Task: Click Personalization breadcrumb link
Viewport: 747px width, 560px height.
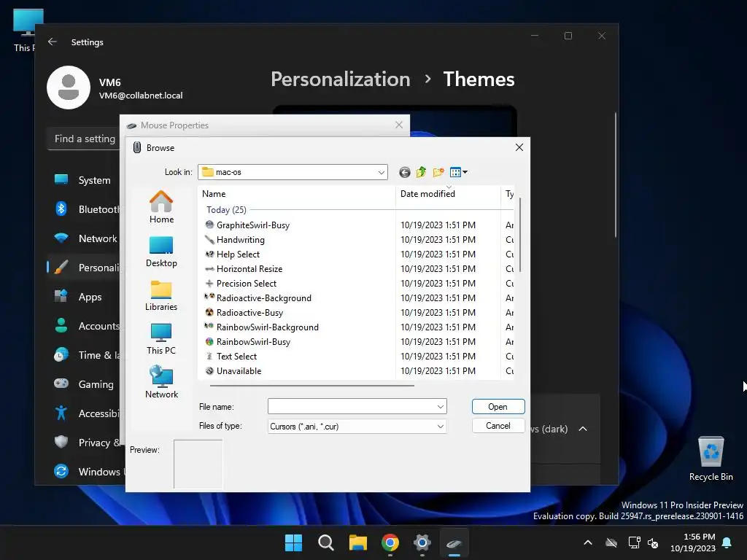Action: (340, 79)
